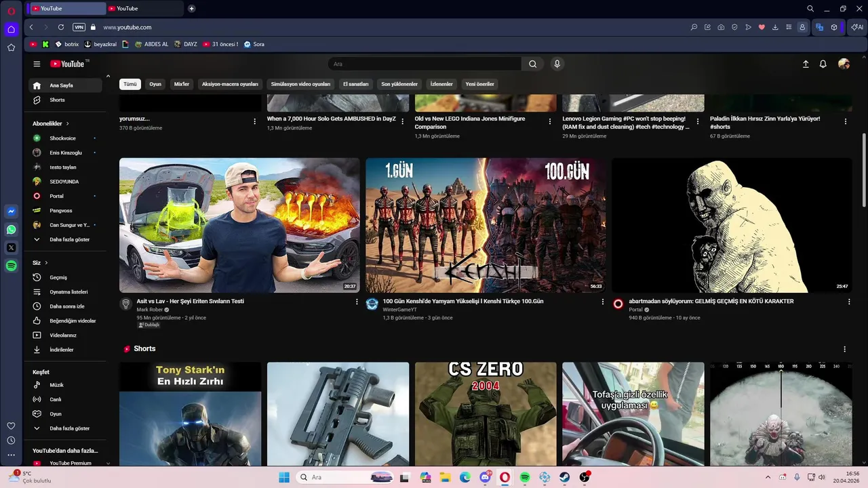The image size is (868, 488).
Task: Open the CS ZERO 2004 short thumbnail
Action: 486,413
